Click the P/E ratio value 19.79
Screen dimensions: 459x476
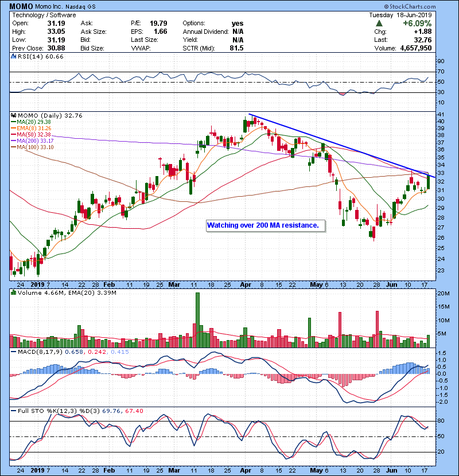(158, 24)
